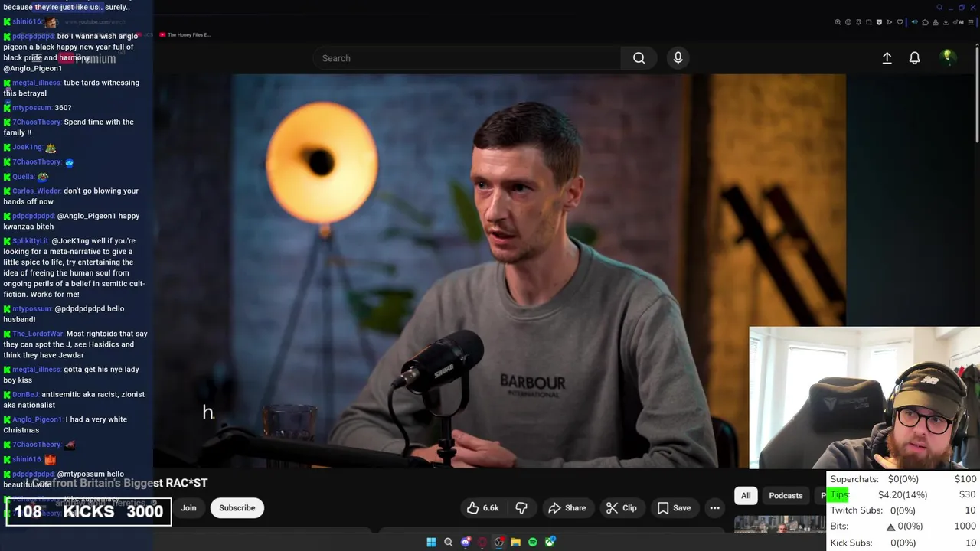Click the browser AI assistant icon
The image size is (980, 551).
pyautogui.click(x=959, y=22)
